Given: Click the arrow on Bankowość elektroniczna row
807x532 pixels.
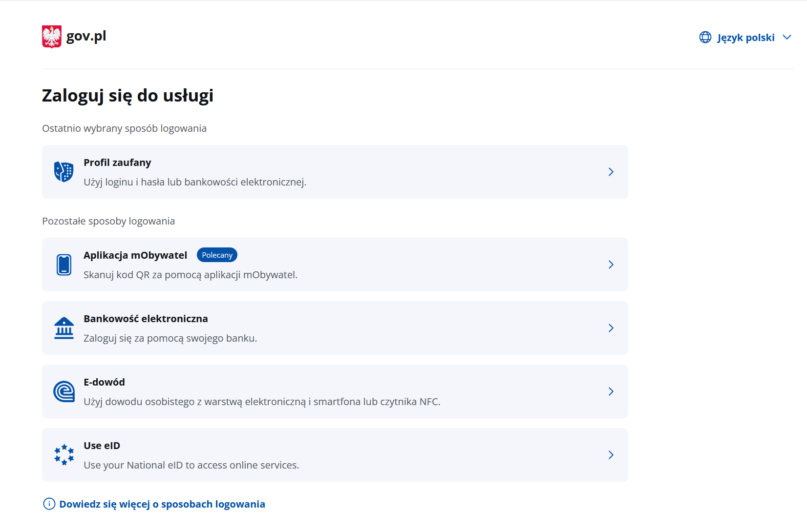Looking at the screenshot, I should pyautogui.click(x=611, y=328).
